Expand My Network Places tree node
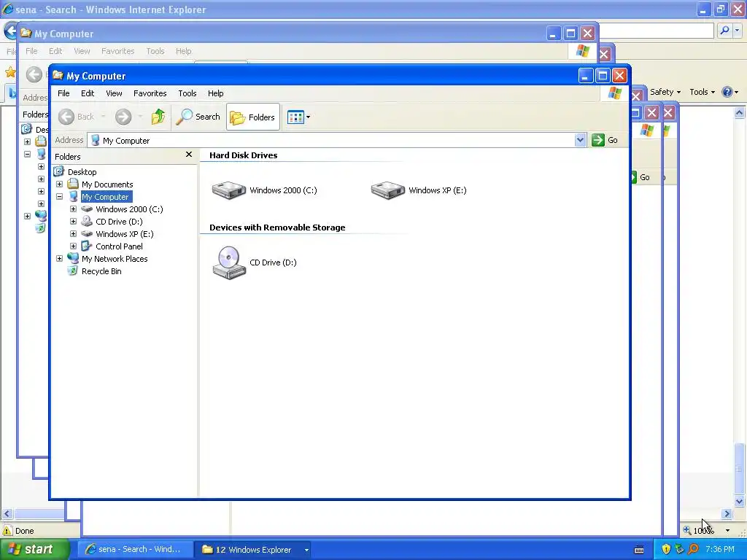747x560 pixels. pos(60,259)
